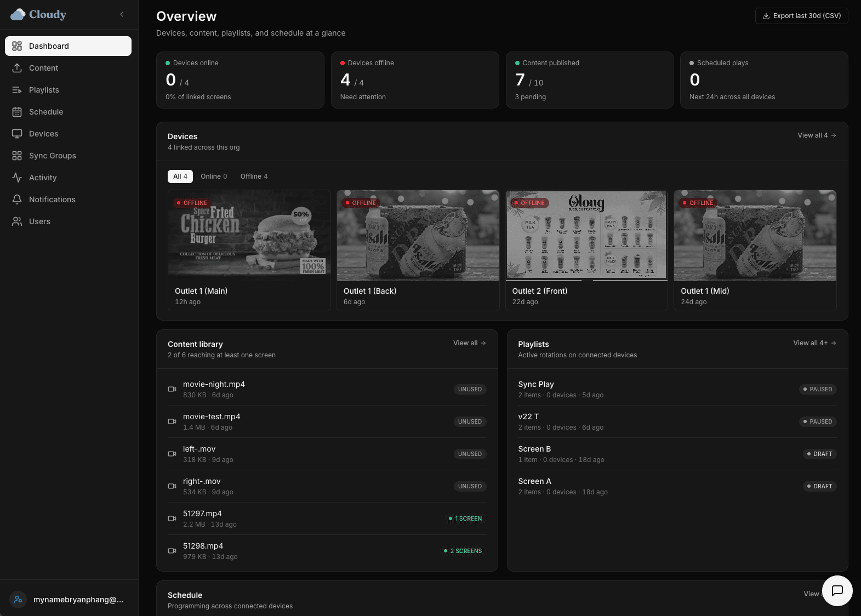
Task: Click the user account avatar icon
Action: pyautogui.click(x=18, y=600)
